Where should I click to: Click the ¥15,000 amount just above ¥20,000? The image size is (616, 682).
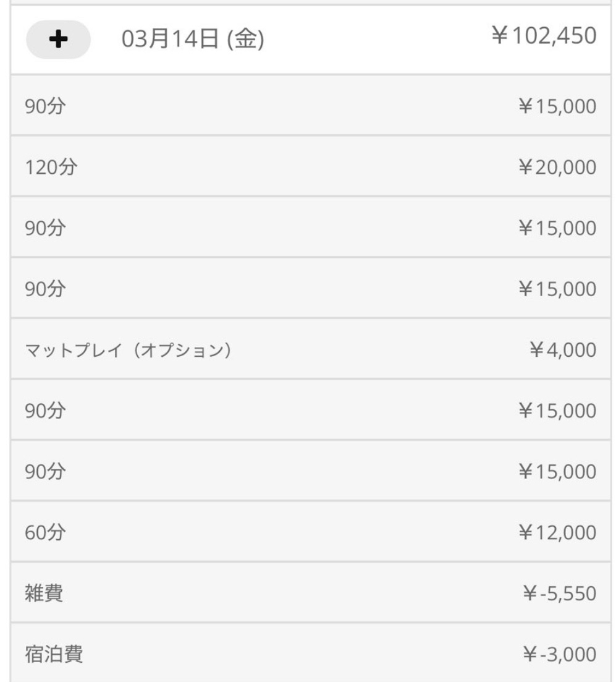point(557,107)
